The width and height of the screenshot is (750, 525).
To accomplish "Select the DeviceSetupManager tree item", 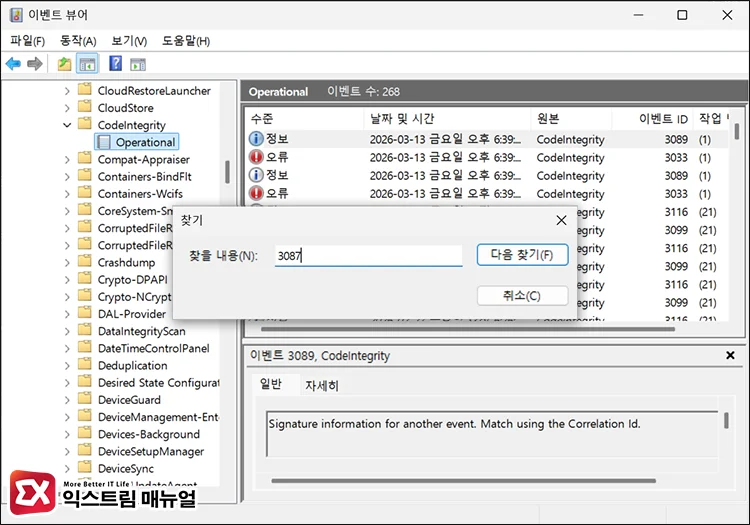I will coord(151,451).
